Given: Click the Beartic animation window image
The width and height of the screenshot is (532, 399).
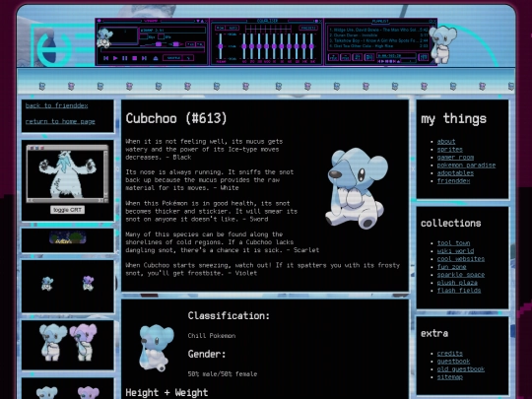Looking at the screenshot, I should click(68, 174).
